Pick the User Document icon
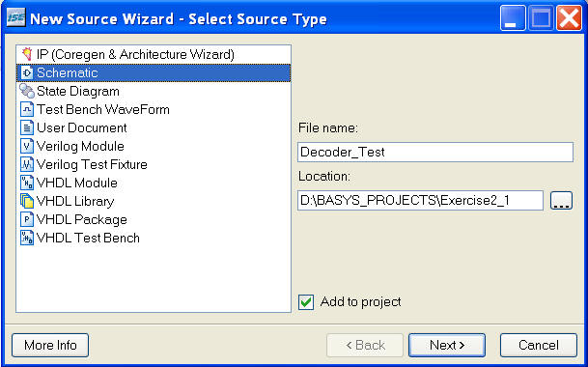Image resolution: width=588 pixels, height=367 pixels. [27, 127]
